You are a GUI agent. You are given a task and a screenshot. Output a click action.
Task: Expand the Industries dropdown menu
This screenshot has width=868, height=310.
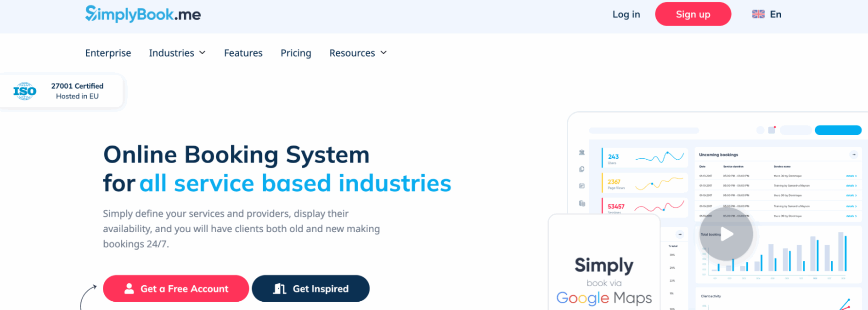pyautogui.click(x=177, y=53)
